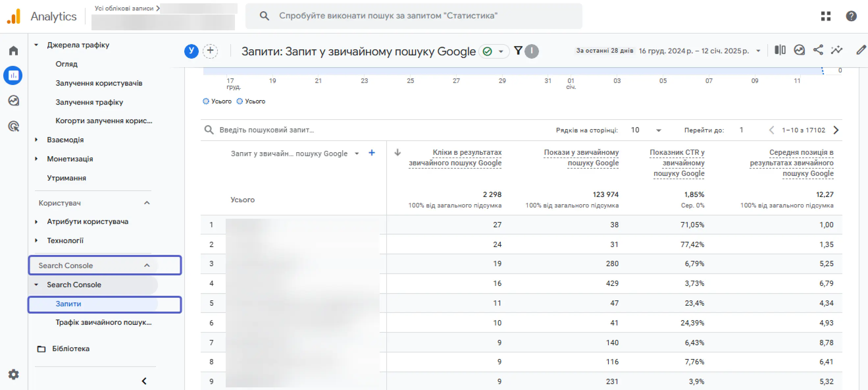Sort by 'Кліки в результатах' column header
Screen dimensions: 868x390
pos(455,157)
